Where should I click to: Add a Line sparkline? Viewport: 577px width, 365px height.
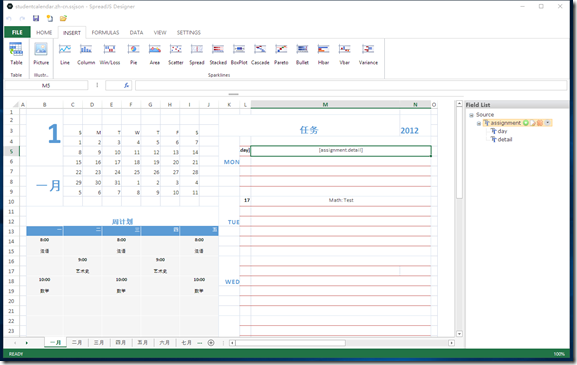pyautogui.click(x=65, y=54)
